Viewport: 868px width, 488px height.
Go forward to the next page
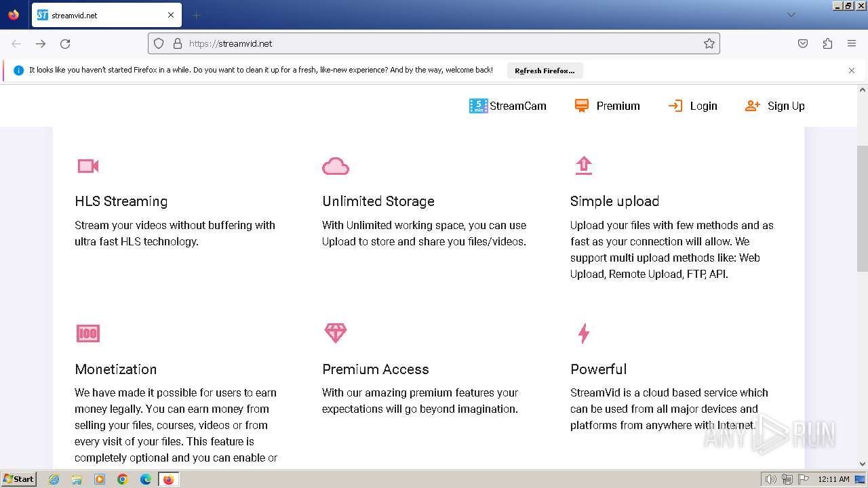(x=41, y=43)
